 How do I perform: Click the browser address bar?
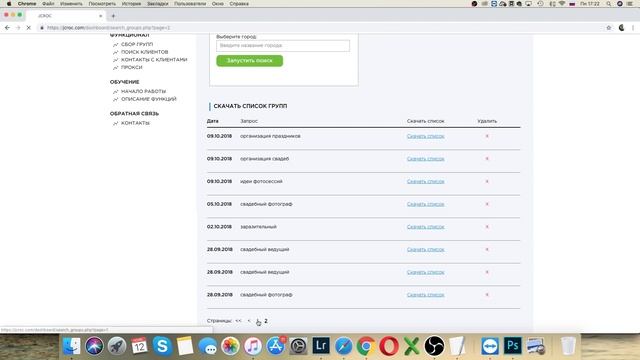(x=318, y=27)
